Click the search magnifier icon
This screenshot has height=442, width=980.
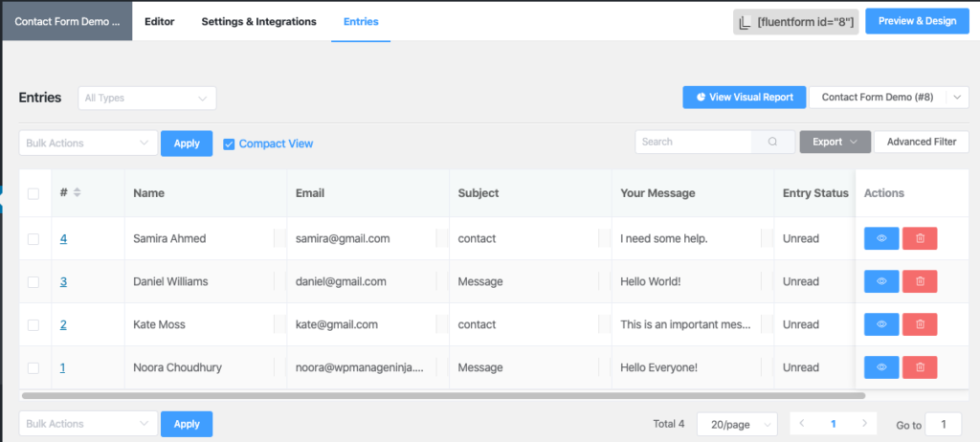[772, 142]
